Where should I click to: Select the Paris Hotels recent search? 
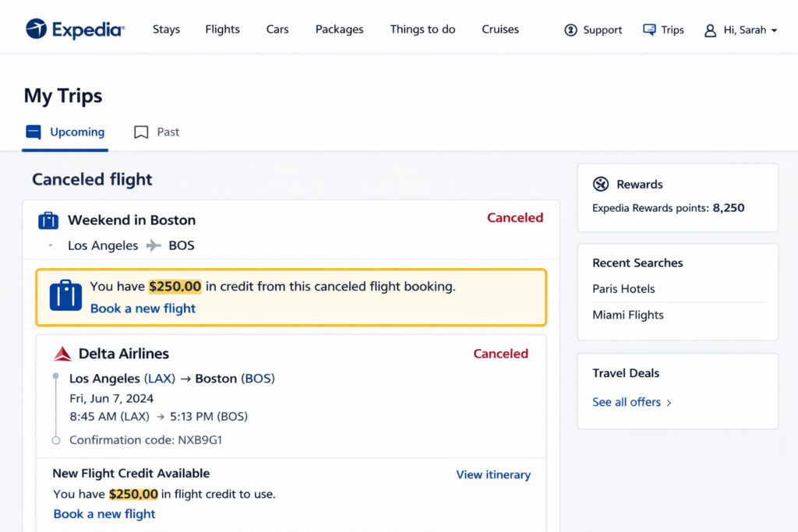[623, 289]
